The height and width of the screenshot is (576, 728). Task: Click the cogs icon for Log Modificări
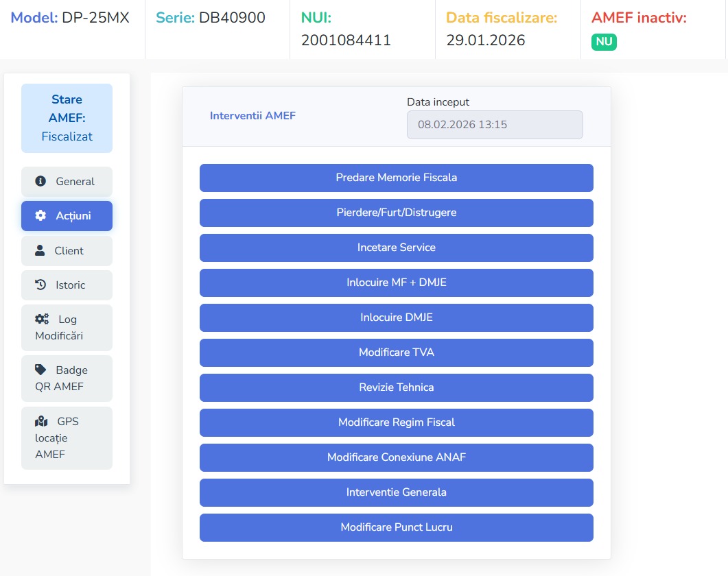42,319
